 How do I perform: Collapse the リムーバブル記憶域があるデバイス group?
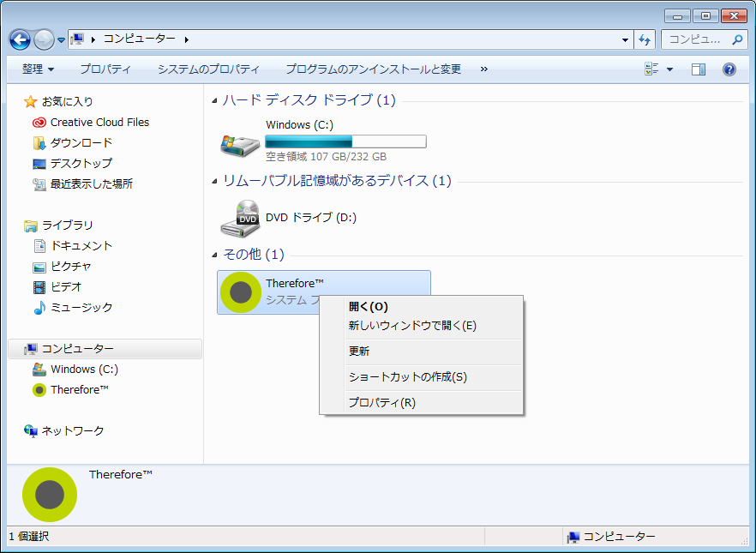tap(214, 181)
